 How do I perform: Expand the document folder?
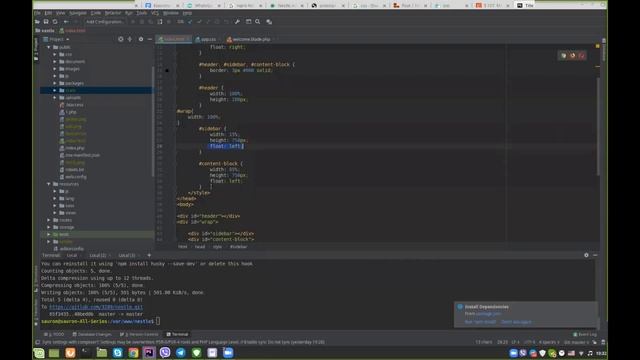pos(55,62)
